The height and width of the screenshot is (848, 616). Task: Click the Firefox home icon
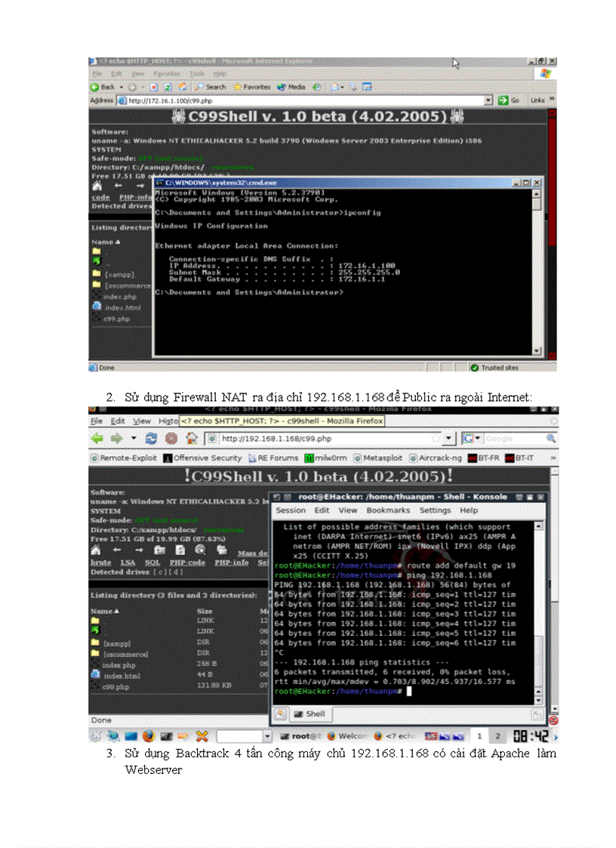coord(192,439)
